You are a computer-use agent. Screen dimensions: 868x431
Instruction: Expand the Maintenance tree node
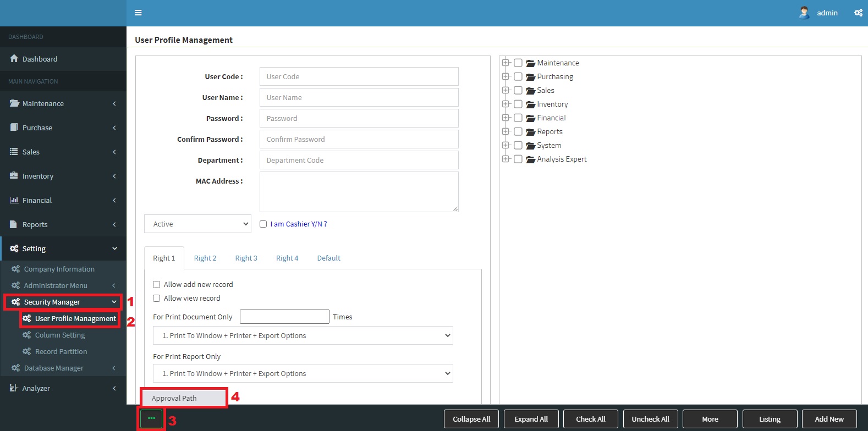click(x=506, y=63)
